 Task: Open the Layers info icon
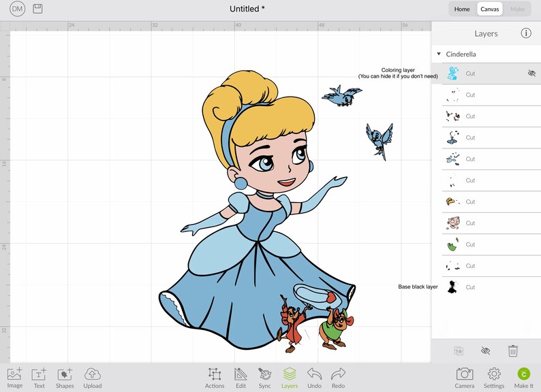[526, 33]
